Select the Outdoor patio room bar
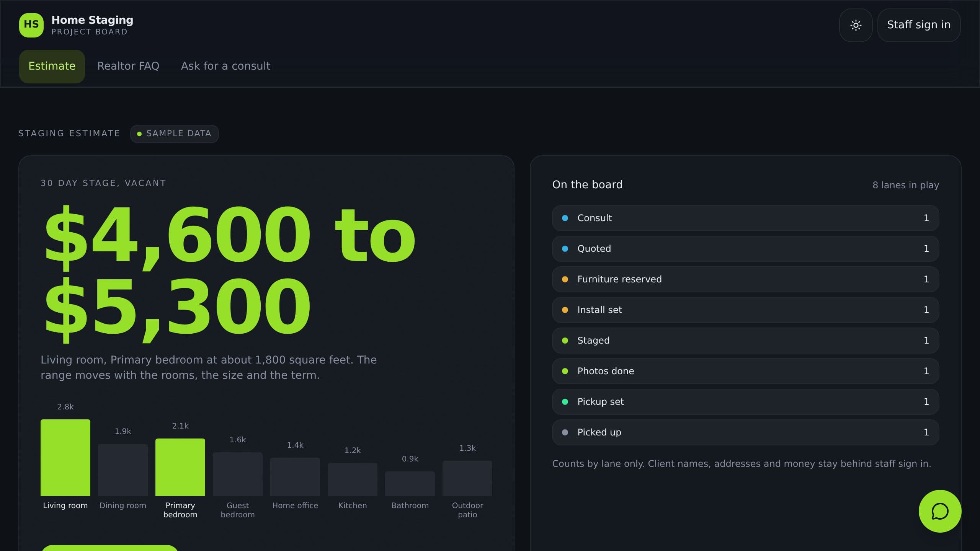Image resolution: width=980 pixels, height=551 pixels. click(x=467, y=478)
